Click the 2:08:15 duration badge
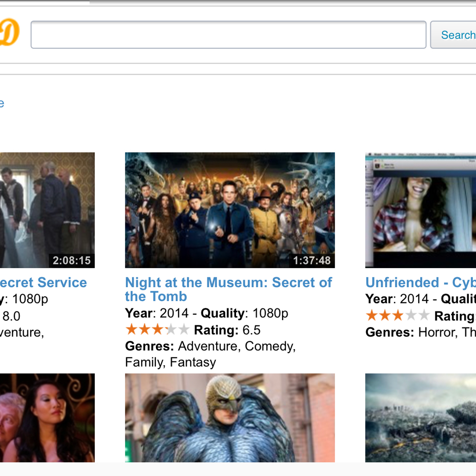 pyautogui.click(x=72, y=261)
